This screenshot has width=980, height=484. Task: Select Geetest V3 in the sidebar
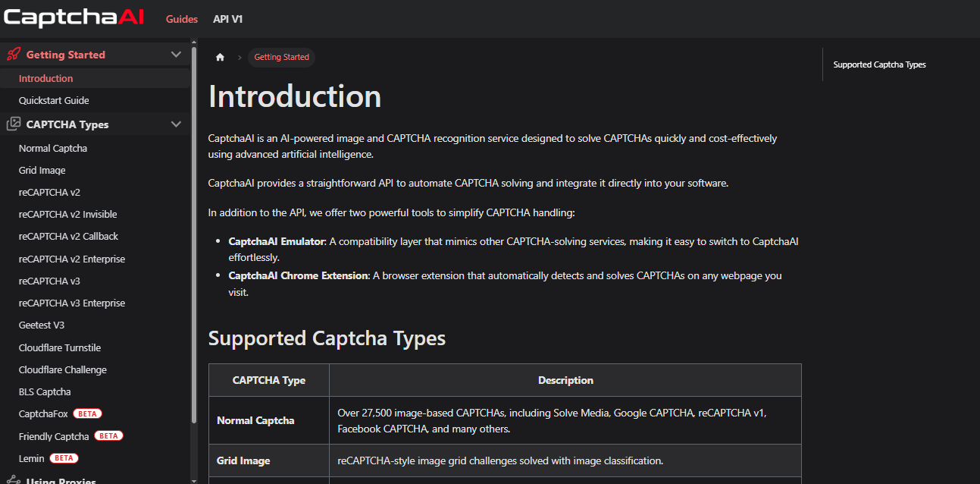[x=42, y=325]
